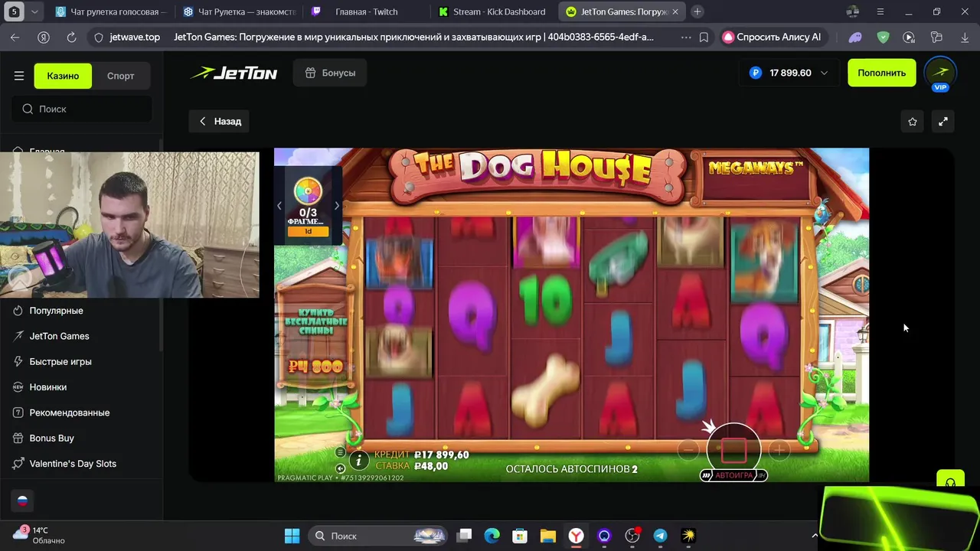The height and width of the screenshot is (551, 980).
Task: Open language selector with Russian flag
Action: point(22,500)
